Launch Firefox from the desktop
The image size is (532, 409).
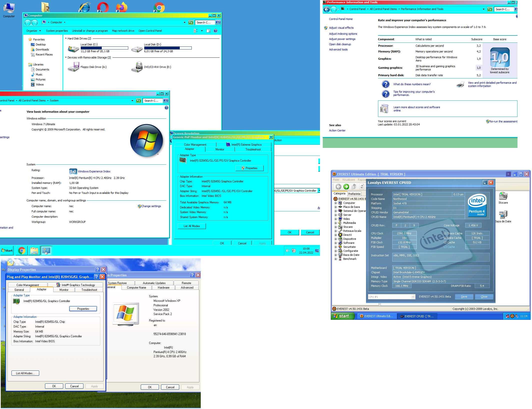tap(122, 7)
